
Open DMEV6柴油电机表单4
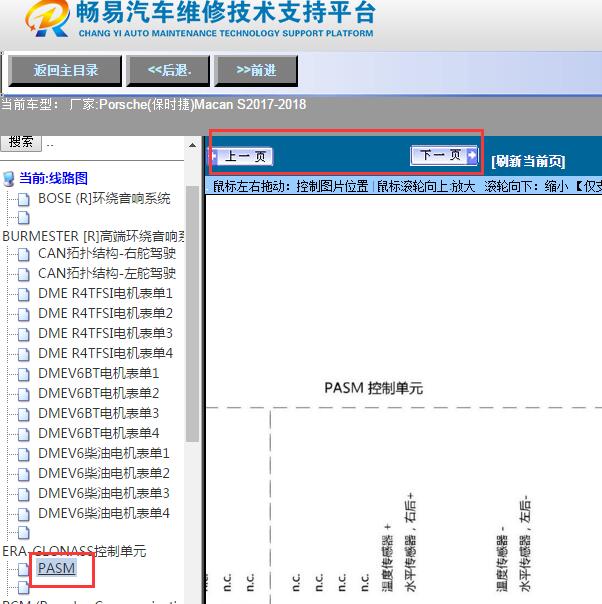104,514
